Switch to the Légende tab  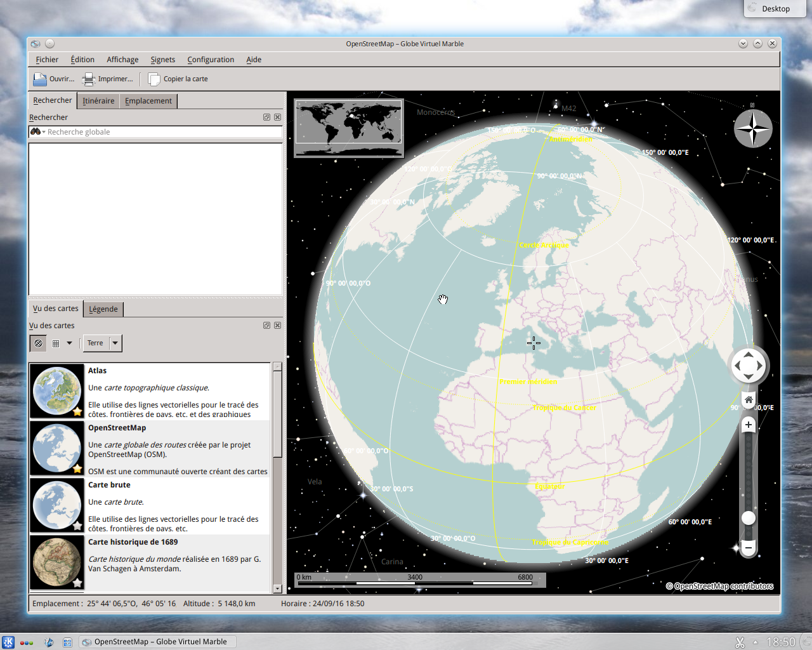(x=103, y=309)
